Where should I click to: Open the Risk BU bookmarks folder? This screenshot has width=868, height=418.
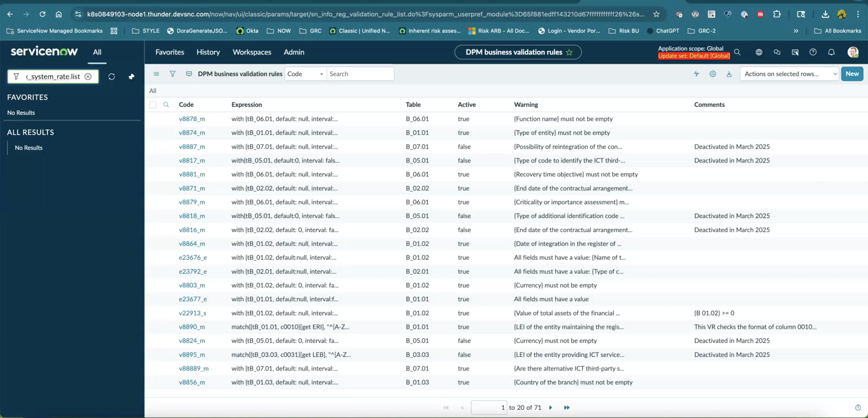click(624, 31)
